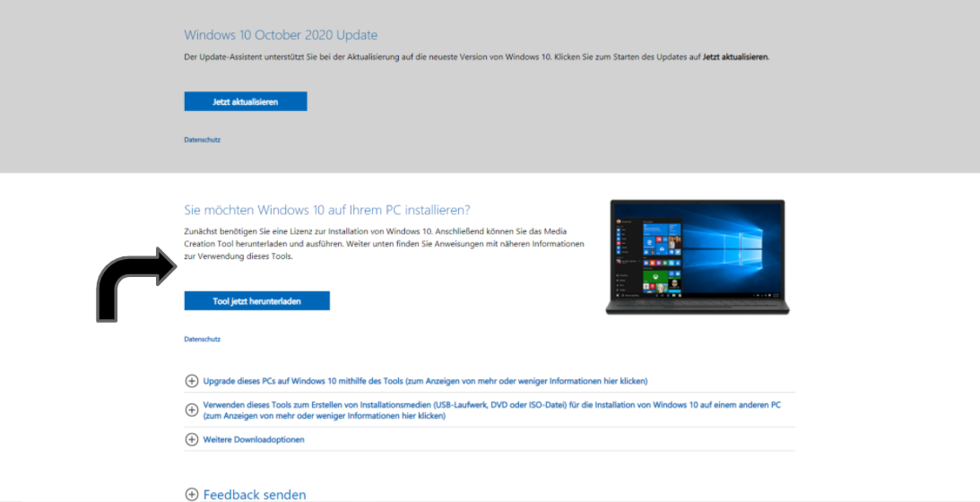Click the Feedback senden heading
The height and width of the screenshot is (502, 980).
[x=255, y=495]
